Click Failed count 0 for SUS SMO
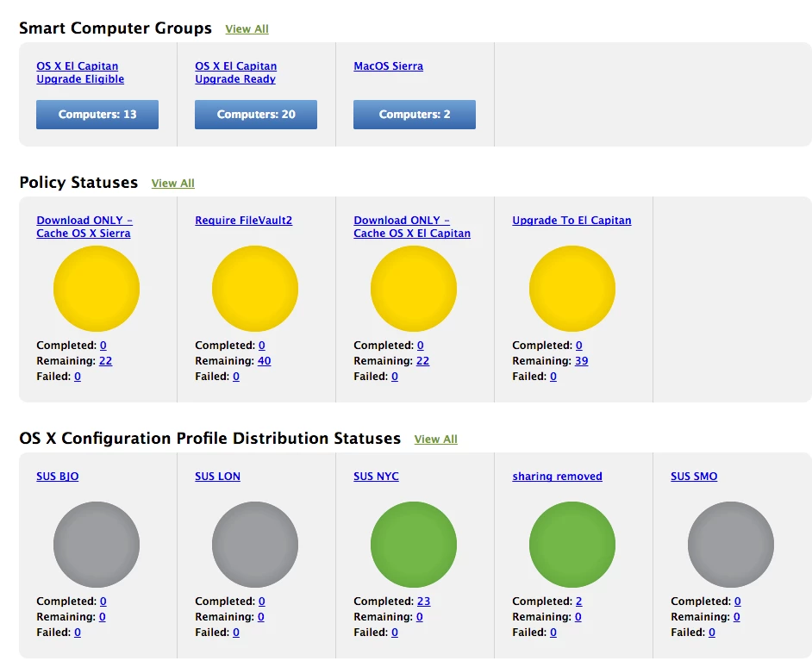Screen dimensions: 812x661 click(711, 633)
